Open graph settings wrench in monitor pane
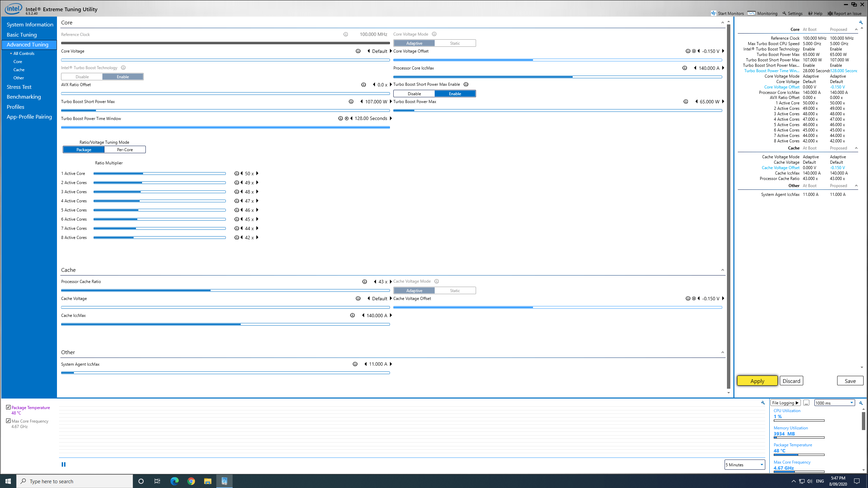 coord(763,403)
